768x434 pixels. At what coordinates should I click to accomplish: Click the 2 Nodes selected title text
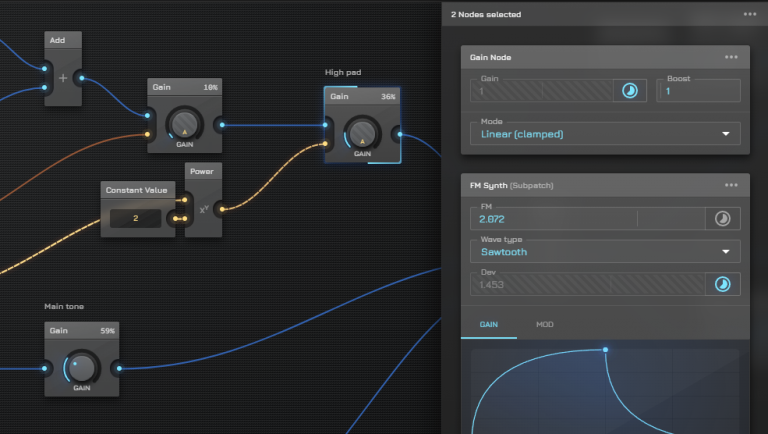(486, 15)
